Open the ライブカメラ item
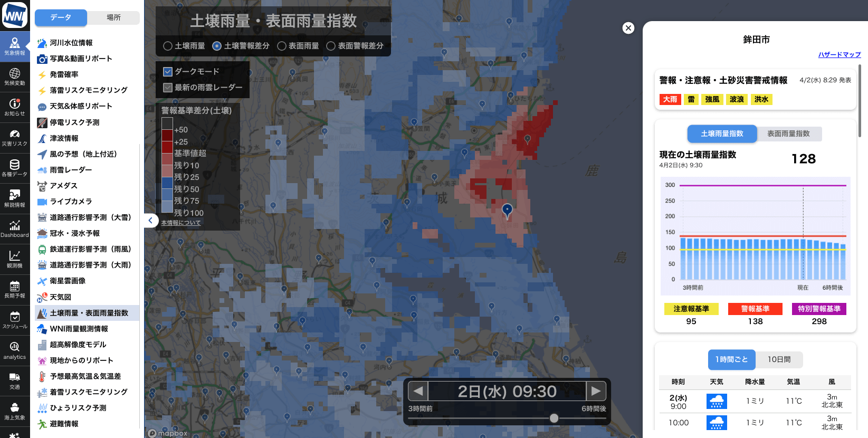Screen dimensions: 868x438 pyautogui.click(x=71, y=202)
